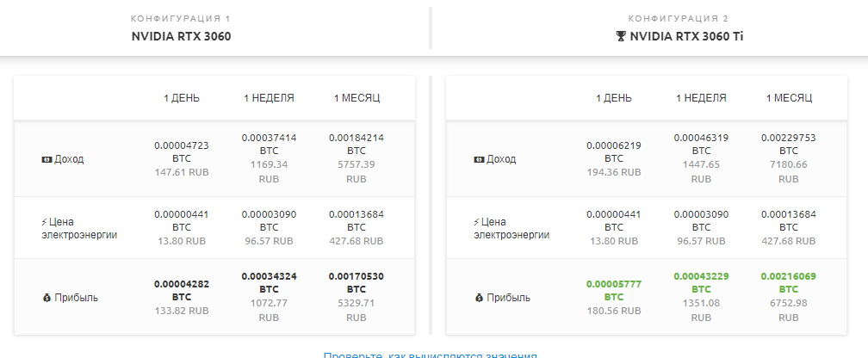Image resolution: width=868 pixels, height=358 pixels.
Task: Click the 147.61 RUB daily income value
Action: point(182,172)
